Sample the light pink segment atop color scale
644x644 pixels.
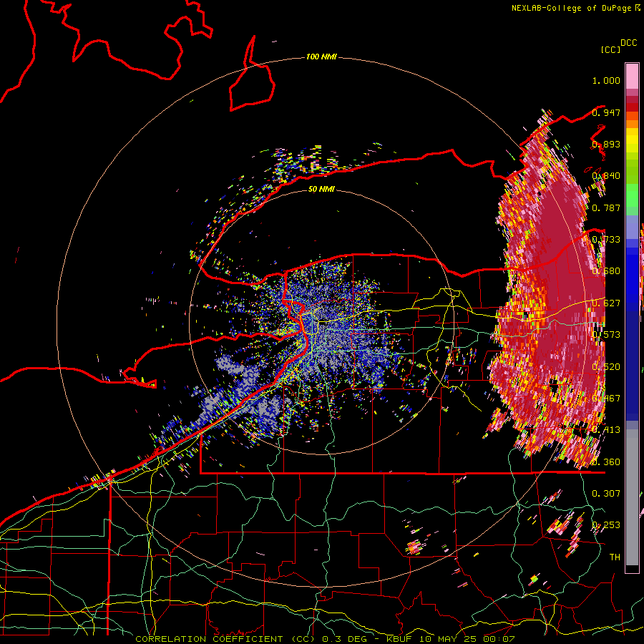point(632,76)
